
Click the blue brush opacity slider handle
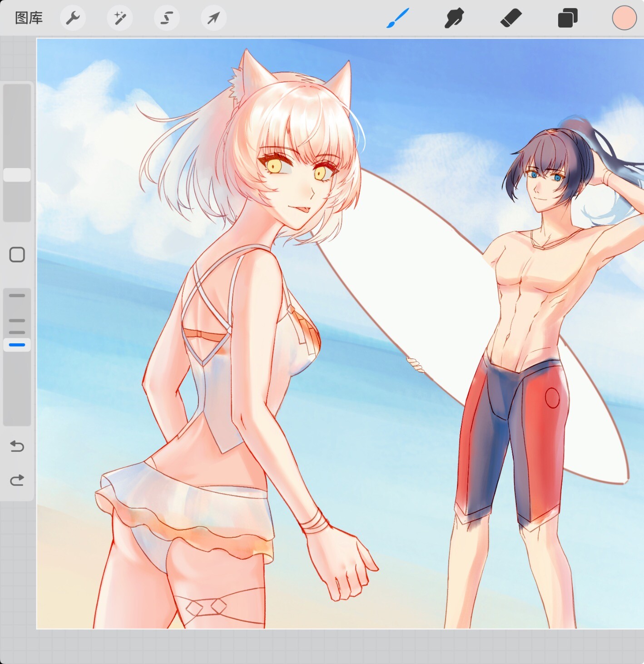coord(17,345)
